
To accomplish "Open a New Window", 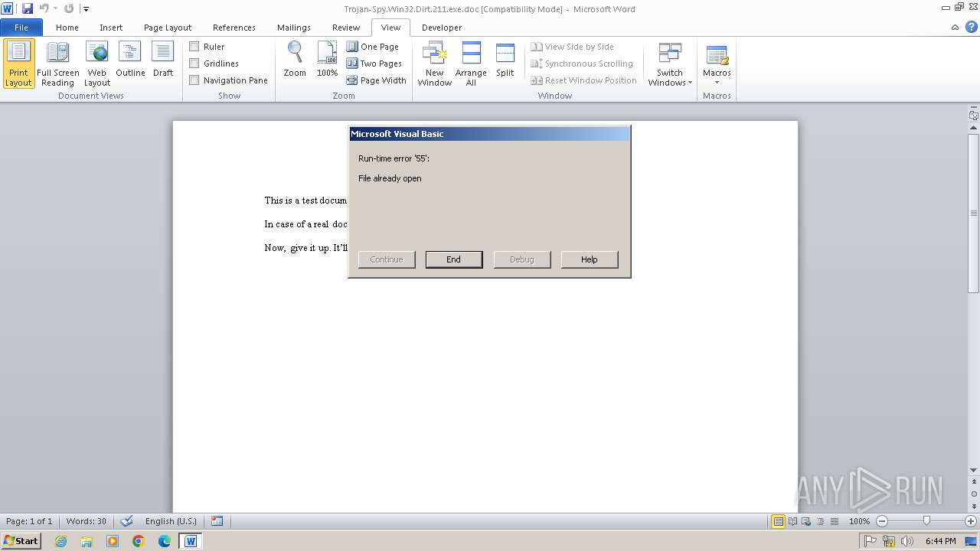I will click(434, 64).
